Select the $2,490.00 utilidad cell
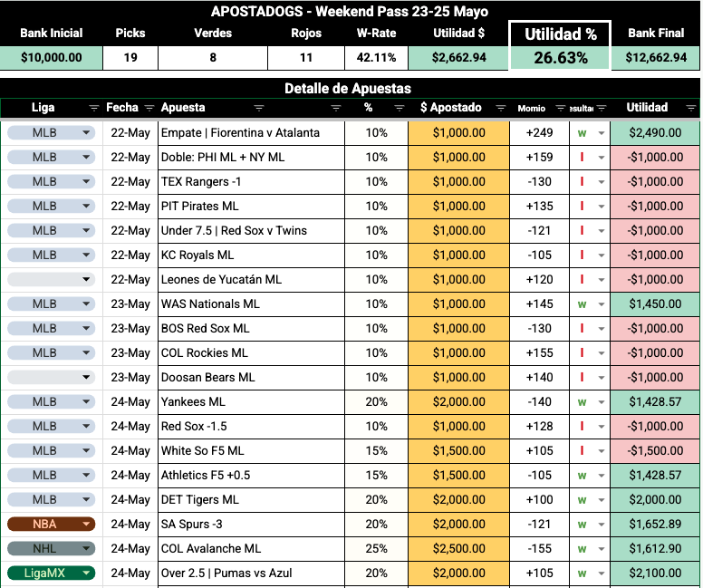Image resolution: width=703 pixels, height=588 pixels. coord(655,133)
